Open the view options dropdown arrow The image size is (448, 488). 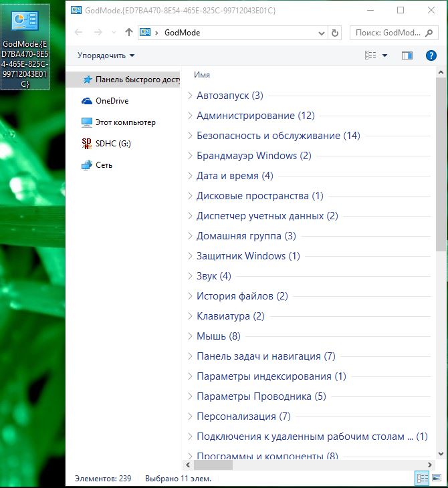(x=385, y=55)
